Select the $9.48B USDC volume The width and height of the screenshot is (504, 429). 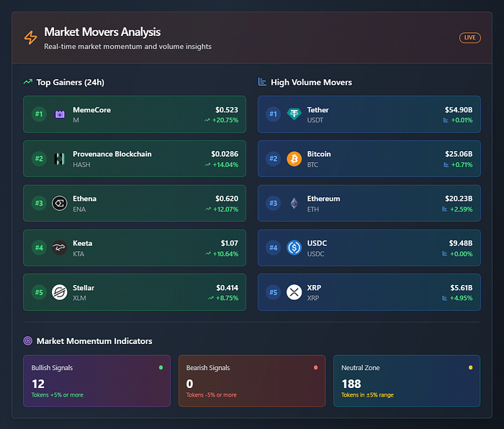tap(461, 243)
